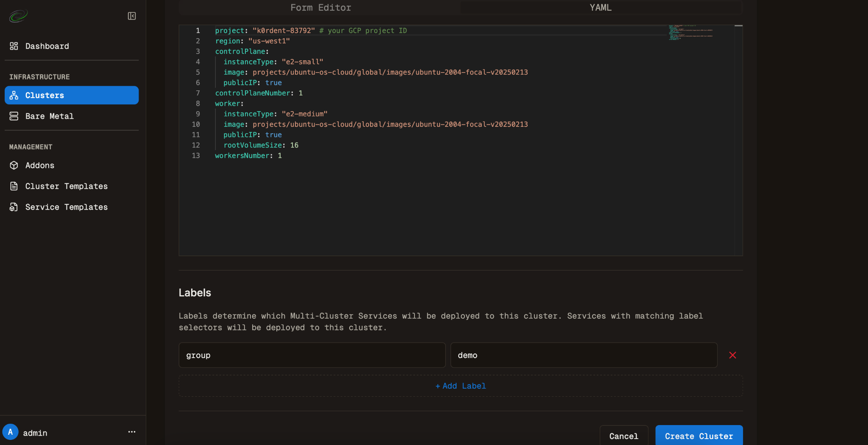Click the Dashboard grid icon

(x=14, y=46)
